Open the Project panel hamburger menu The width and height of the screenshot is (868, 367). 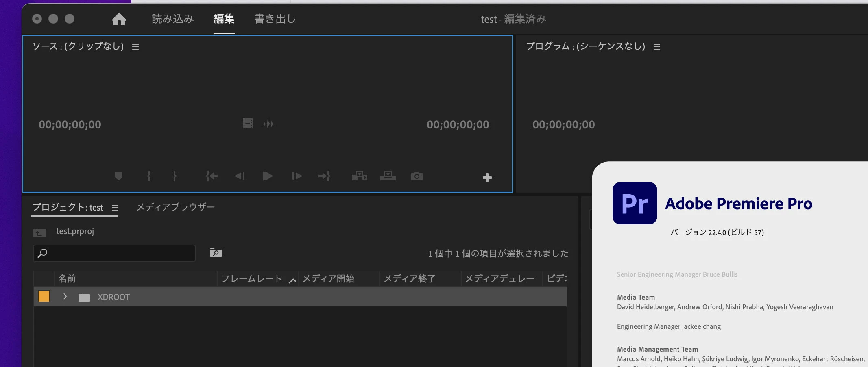point(115,208)
